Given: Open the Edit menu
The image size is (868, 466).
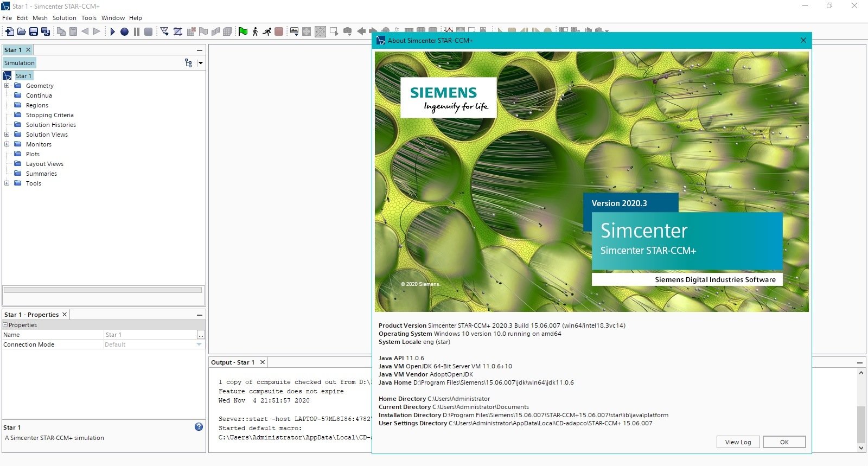Looking at the screenshot, I should [22, 18].
